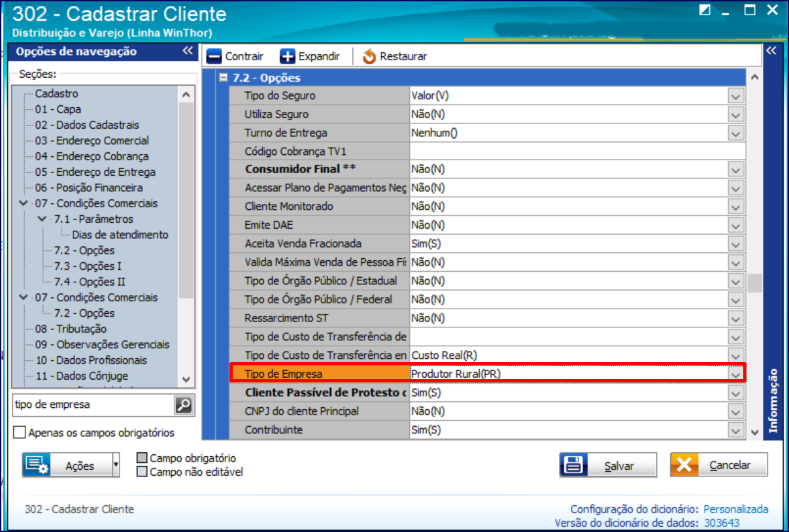The image size is (789, 532).
Task: Click the Informação vertical side tab
Action: point(773,401)
